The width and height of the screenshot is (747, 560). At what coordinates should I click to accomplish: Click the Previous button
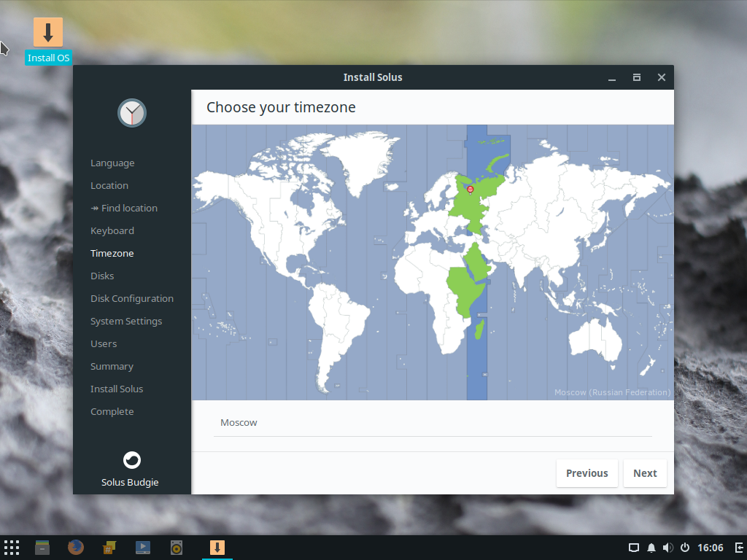click(587, 473)
